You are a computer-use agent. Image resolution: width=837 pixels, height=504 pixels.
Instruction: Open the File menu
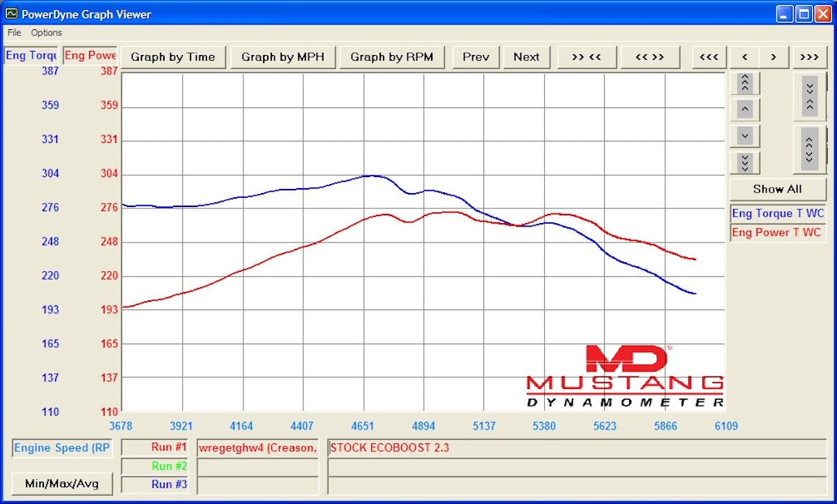tap(14, 33)
